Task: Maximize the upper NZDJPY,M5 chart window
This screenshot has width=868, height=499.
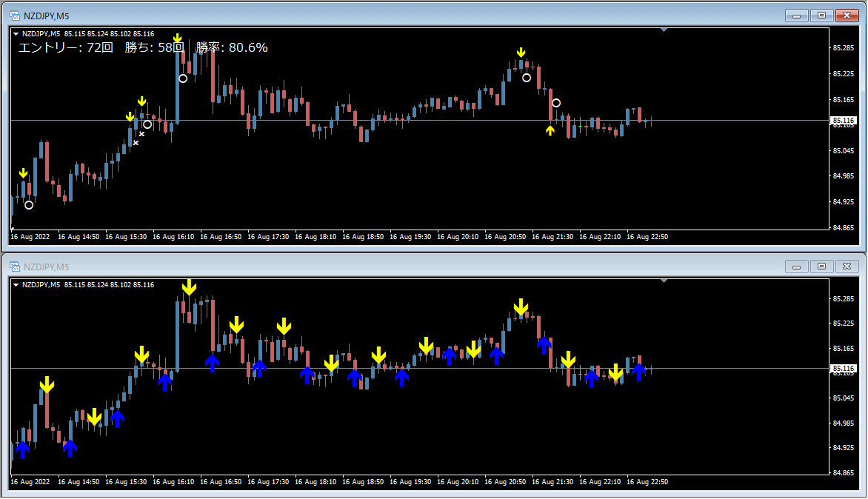Action: click(821, 15)
